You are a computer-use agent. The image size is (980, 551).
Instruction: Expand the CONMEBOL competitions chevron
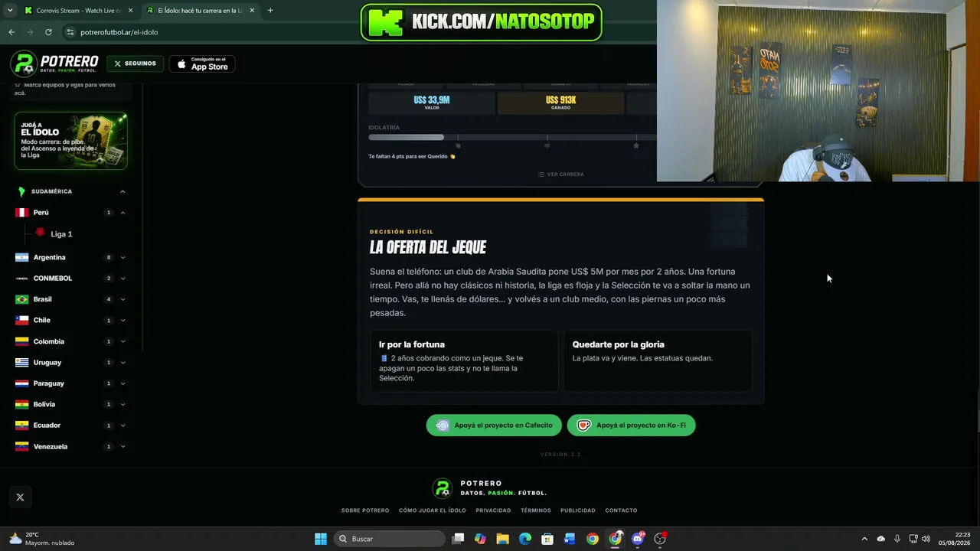[x=122, y=279]
